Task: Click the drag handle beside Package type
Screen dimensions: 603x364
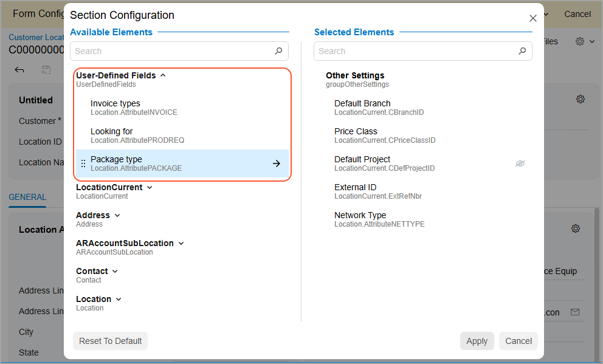Action: (x=83, y=163)
